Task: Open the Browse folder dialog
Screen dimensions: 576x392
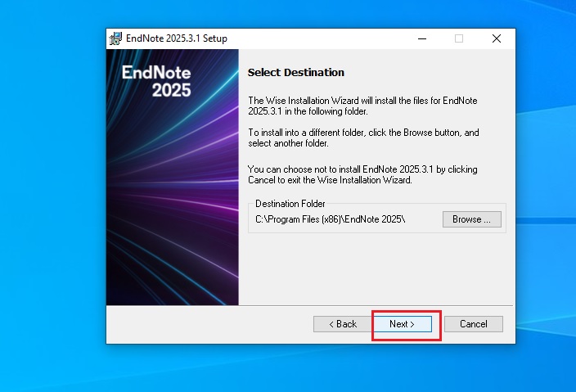Action: [471, 219]
